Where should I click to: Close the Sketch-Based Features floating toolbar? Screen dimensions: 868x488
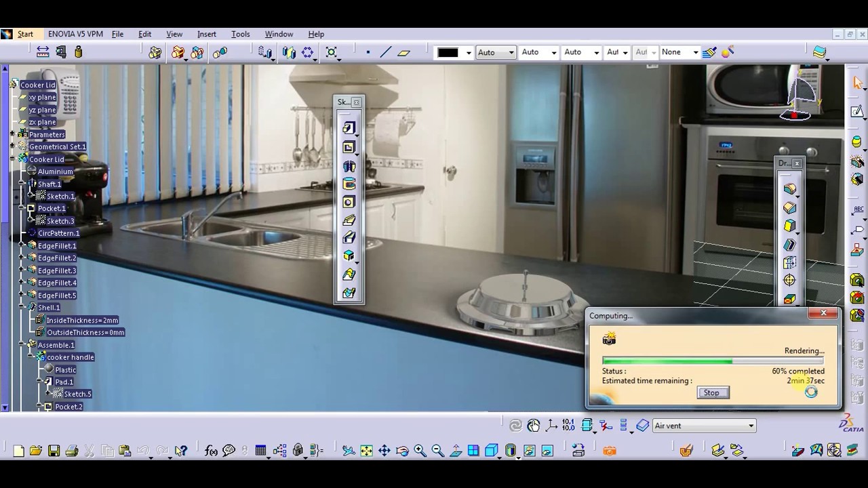[x=357, y=102]
